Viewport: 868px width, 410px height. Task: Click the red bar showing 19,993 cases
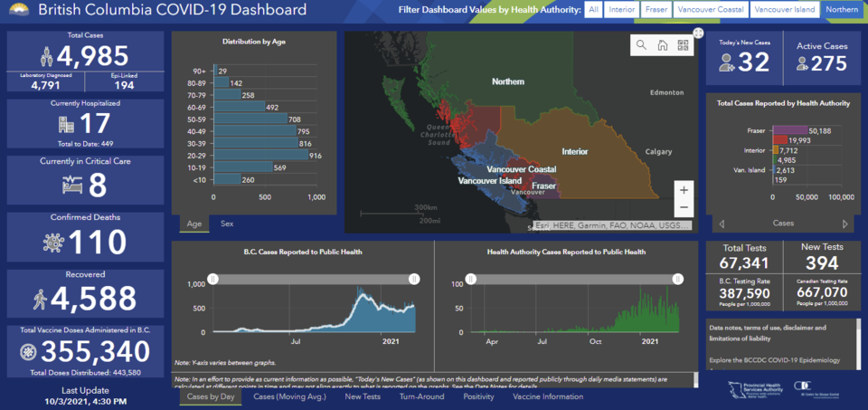(780, 140)
